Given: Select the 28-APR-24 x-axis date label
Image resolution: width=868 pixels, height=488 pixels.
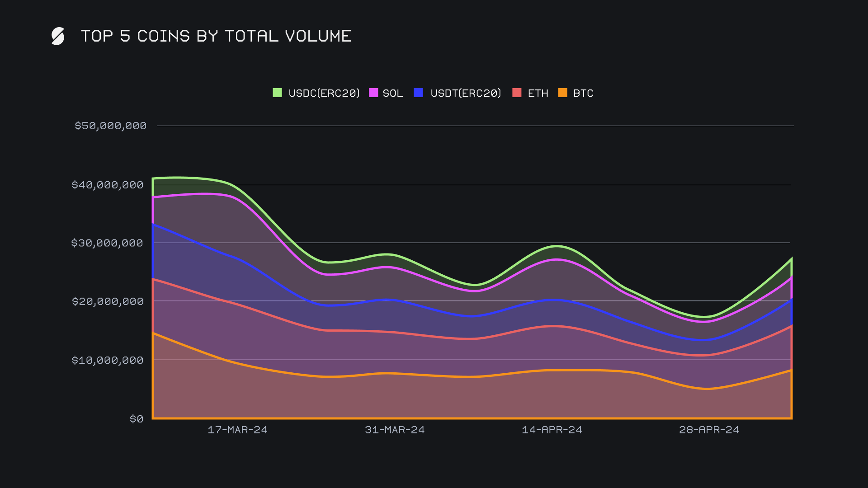Looking at the screenshot, I should tap(709, 430).
